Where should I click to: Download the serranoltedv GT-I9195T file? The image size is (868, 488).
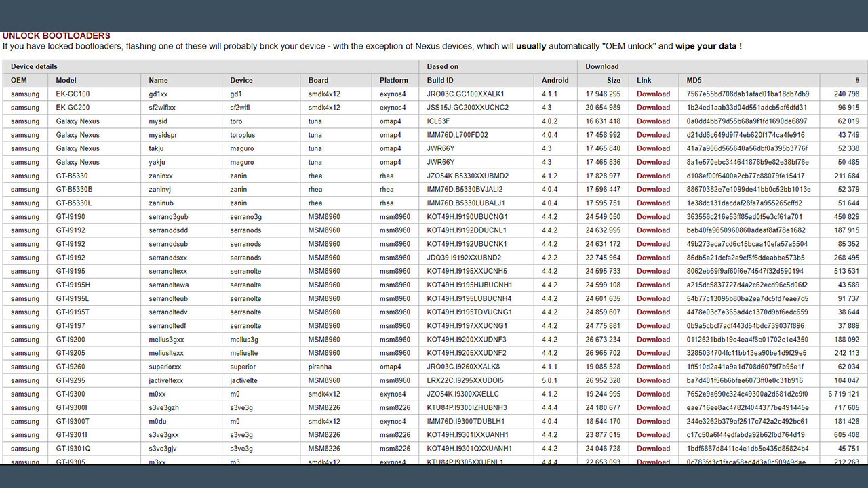click(653, 312)
